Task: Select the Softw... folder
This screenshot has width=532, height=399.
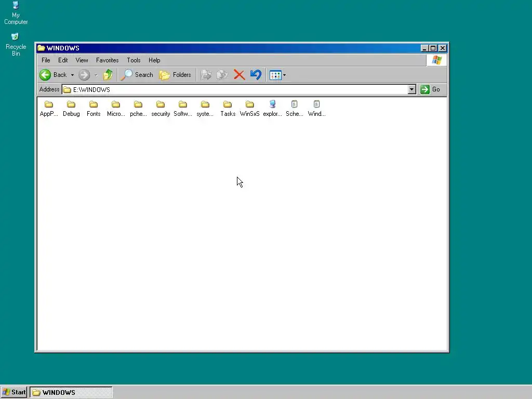Action: coord(183,109)
